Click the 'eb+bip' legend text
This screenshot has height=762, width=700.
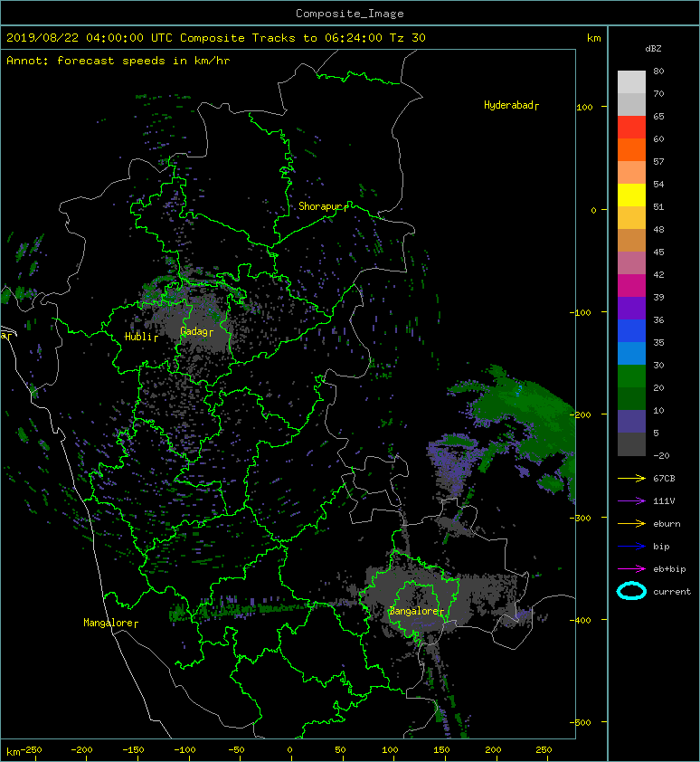click(x=669, y=569)
